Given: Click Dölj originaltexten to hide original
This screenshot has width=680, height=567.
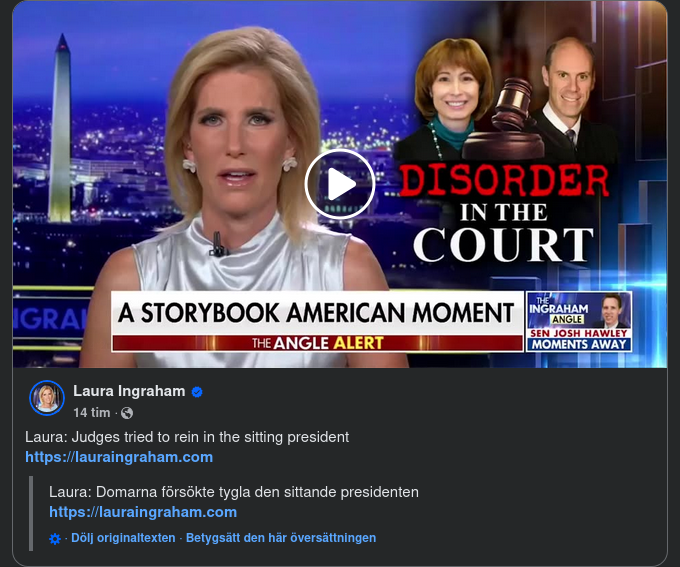Looking at the screenshot, I should (x=123, y=538).
